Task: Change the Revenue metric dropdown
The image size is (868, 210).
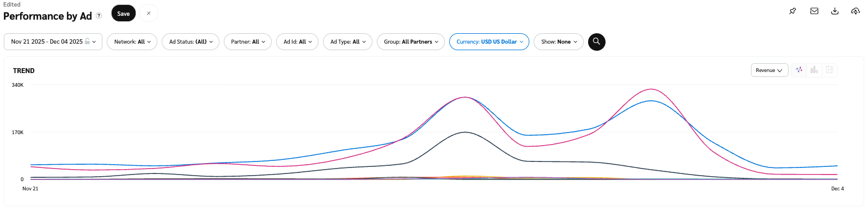Action: point(769,70)
